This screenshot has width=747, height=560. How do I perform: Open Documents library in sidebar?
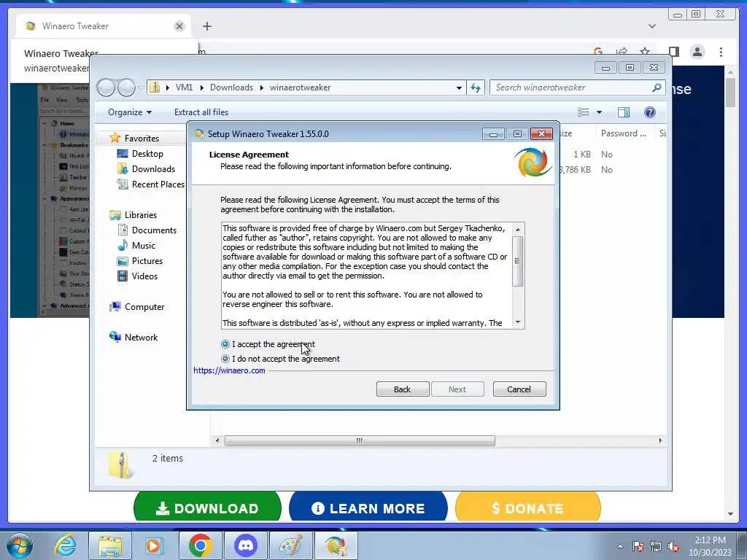point(154,230)
